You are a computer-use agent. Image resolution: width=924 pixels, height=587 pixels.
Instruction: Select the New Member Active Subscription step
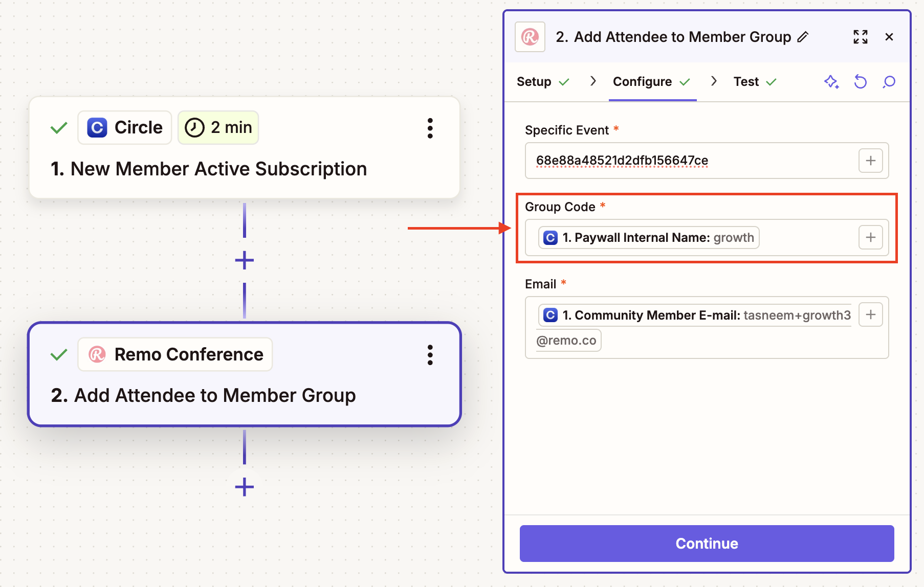209,169
